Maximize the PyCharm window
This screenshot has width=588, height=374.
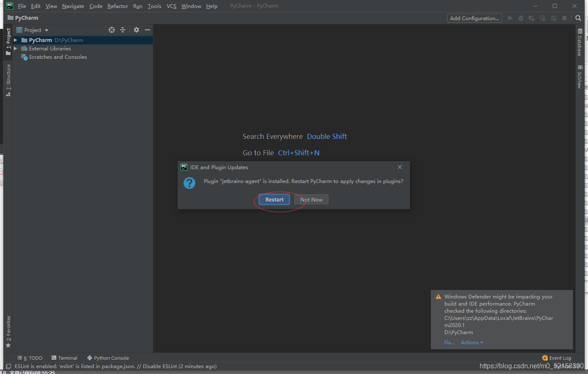click(555, 6)
